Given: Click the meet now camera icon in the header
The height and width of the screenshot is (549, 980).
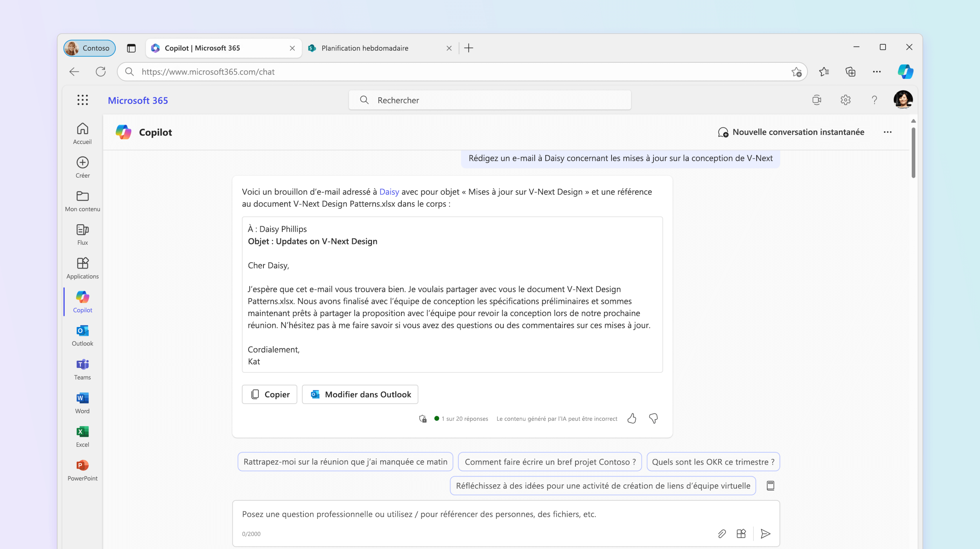Looking at the screenshot, I should point(817,100).
